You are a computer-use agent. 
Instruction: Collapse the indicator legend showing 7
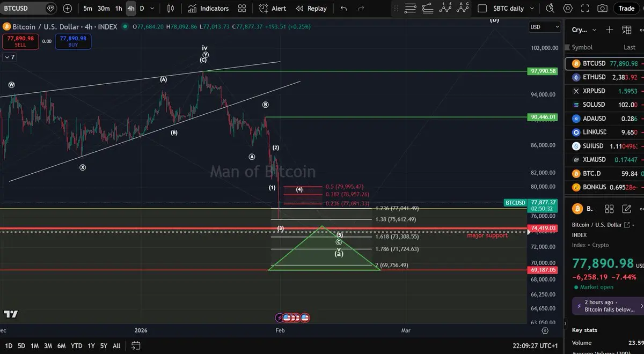(x=9, y=57)
